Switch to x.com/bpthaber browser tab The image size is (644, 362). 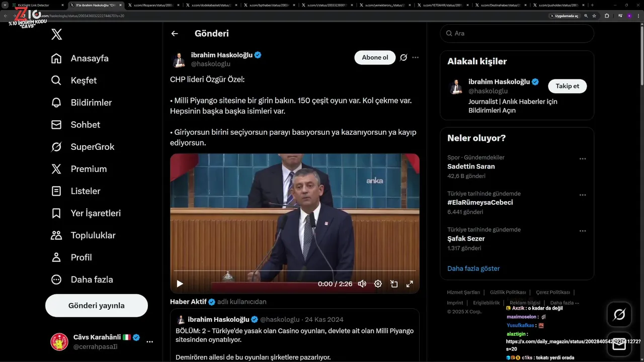pyautogui.click(x=268, y=5)
